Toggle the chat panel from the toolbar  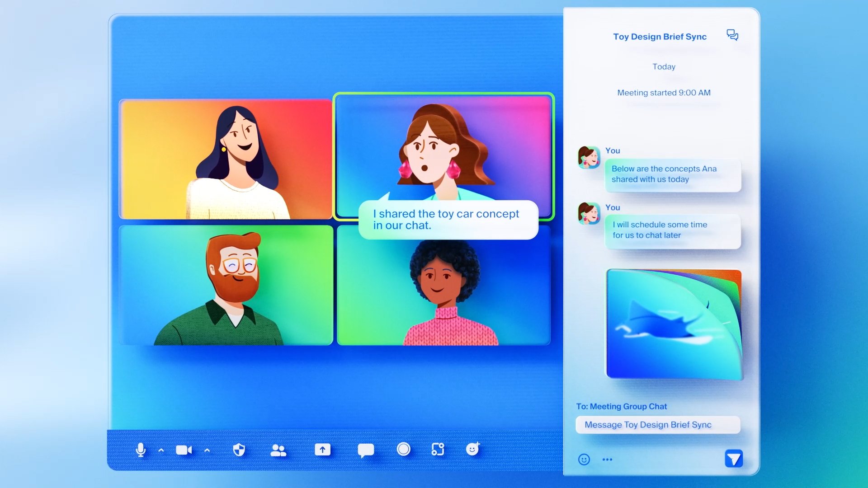click(366, 450)
